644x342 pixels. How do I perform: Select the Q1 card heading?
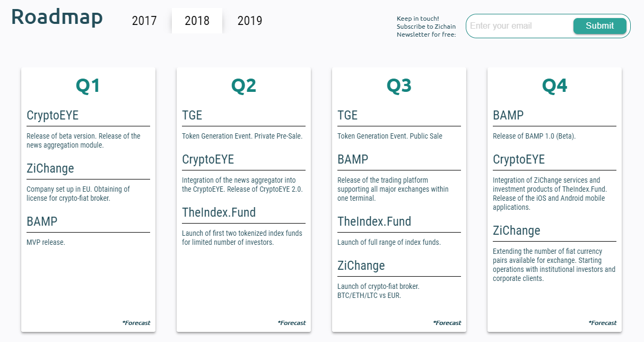(88, 85)
